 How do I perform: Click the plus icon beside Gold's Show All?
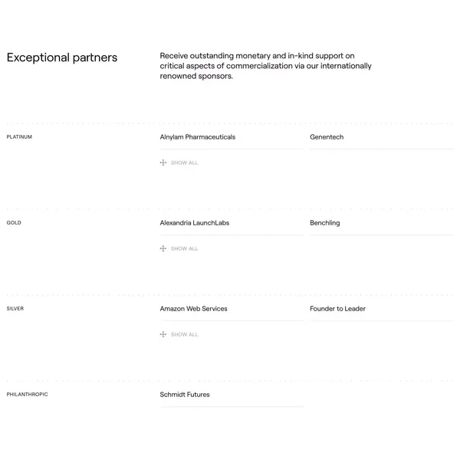[x=163, y=248]
